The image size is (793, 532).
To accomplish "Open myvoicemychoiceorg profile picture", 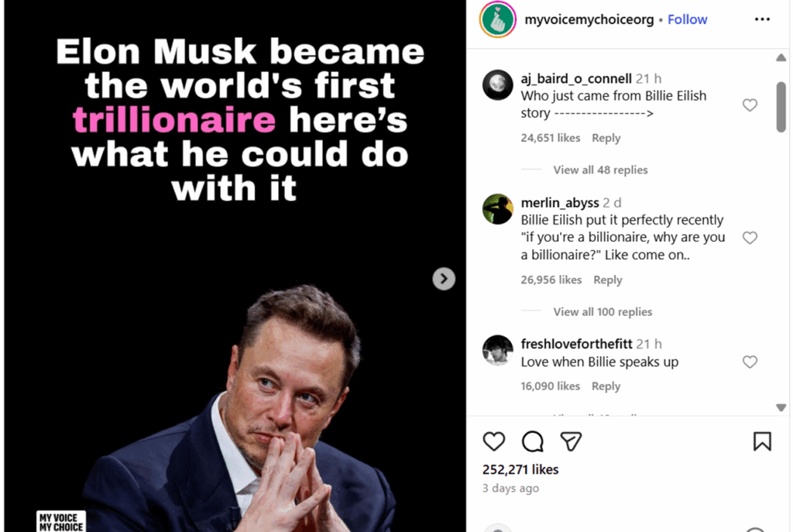I will [498, 19].
